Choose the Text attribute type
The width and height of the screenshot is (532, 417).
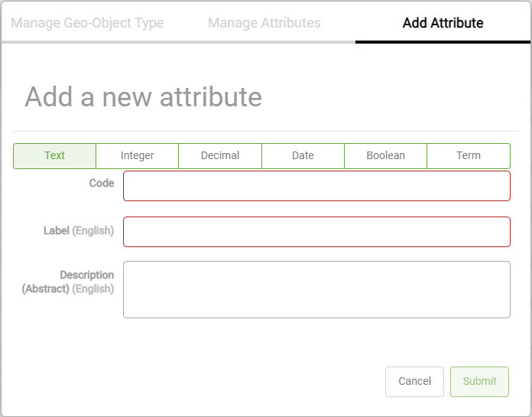[x=55, y=155]
